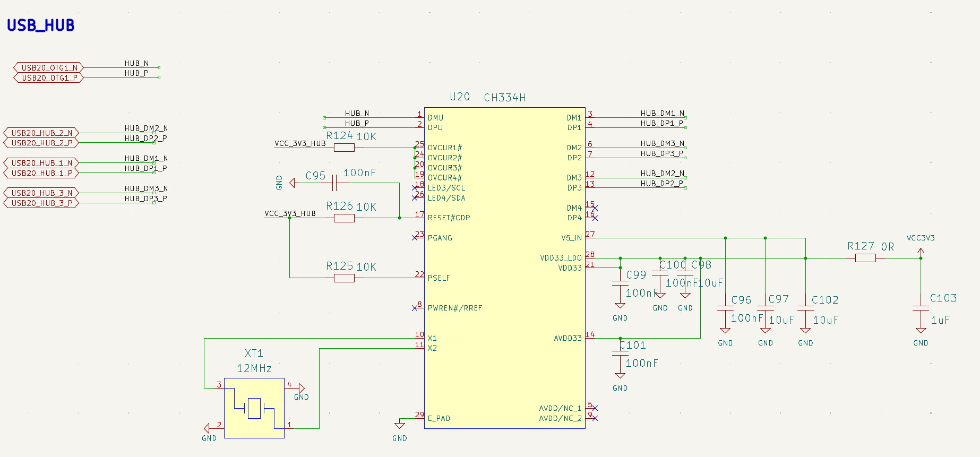Pick the R125 resistor symbol
980x457 pixels.
pyautogui.click(x=344, y=278)
